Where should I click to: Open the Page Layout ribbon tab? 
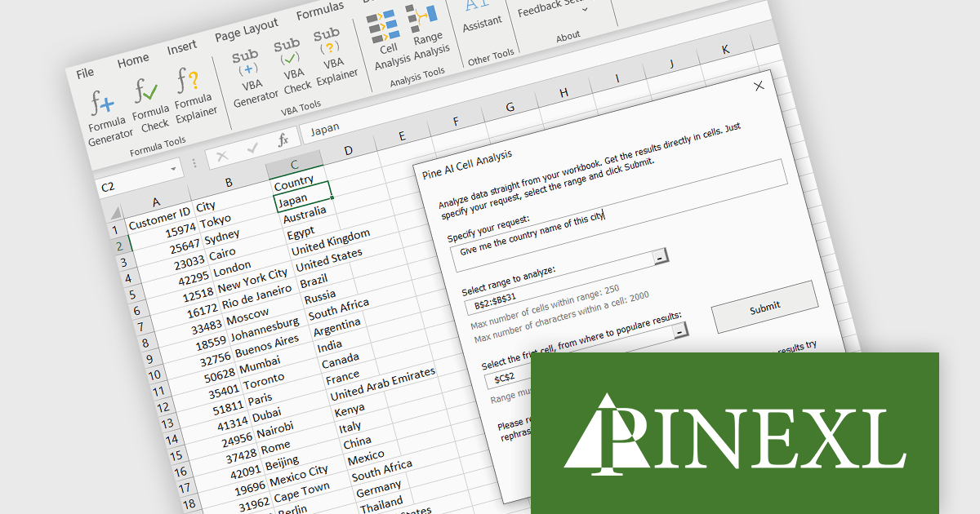click(x=247, y=31)
